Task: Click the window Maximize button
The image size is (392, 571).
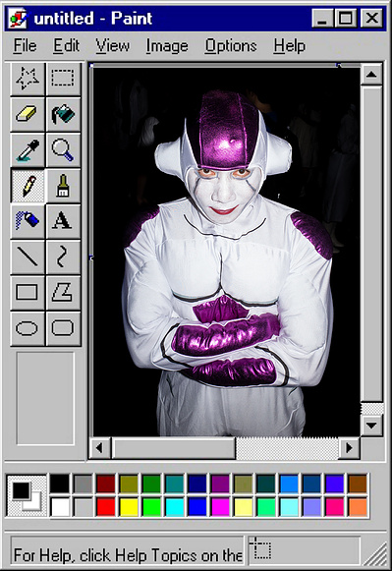Action: (x=345, y=18)
